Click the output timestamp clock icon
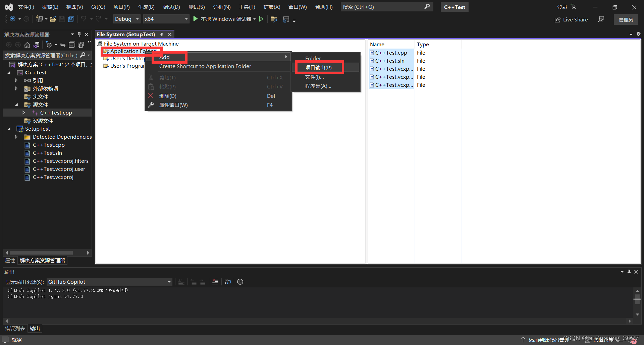The width and height of the screenshot is (644, 345). pyautogui.click(x=240, y=282)
